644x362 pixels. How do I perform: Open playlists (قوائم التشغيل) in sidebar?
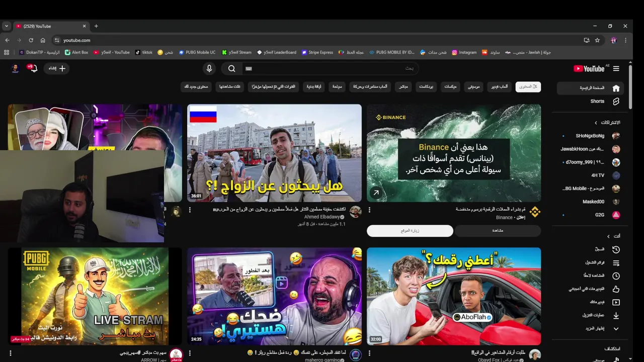591,262
